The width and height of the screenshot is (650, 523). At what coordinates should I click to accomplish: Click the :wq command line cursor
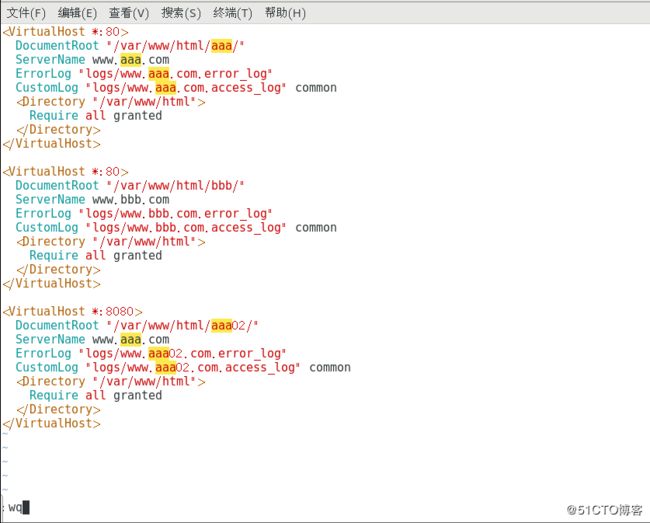point(26,507)
